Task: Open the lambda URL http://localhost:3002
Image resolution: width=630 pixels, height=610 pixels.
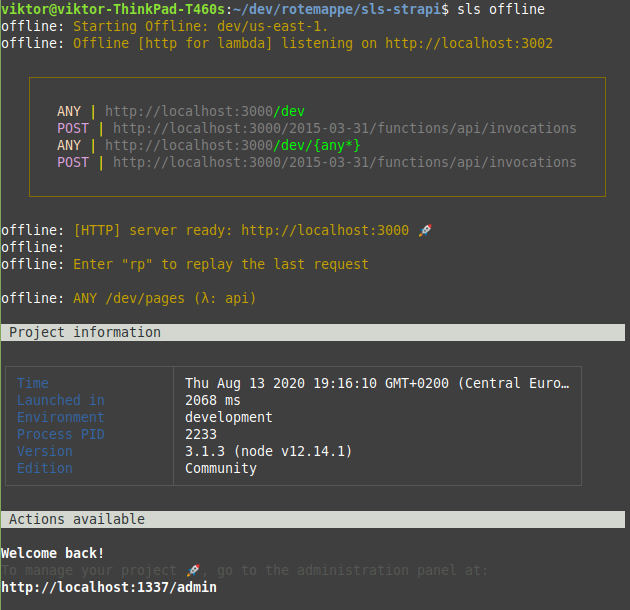Action: [x=468, y=43]
